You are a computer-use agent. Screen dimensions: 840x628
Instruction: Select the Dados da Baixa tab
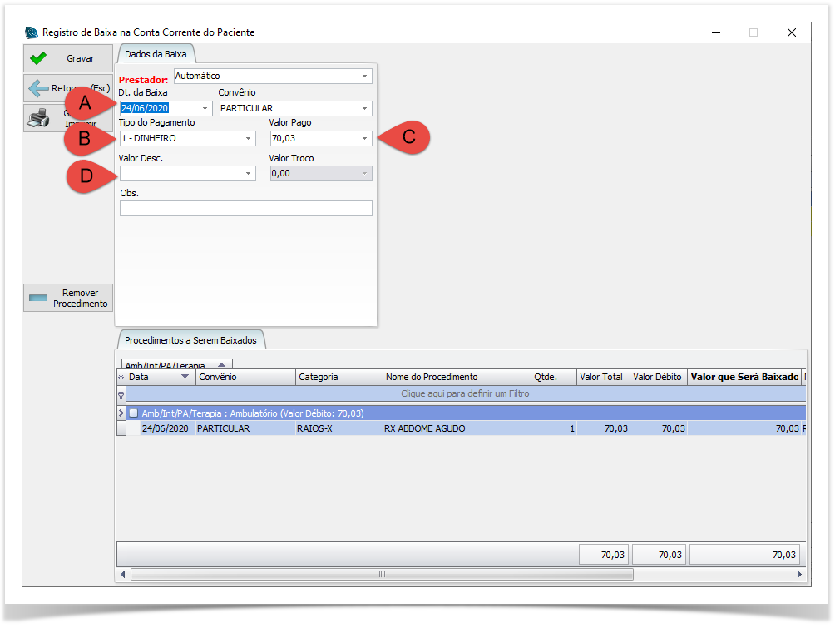pyautogui.click(x=155, y=54)
